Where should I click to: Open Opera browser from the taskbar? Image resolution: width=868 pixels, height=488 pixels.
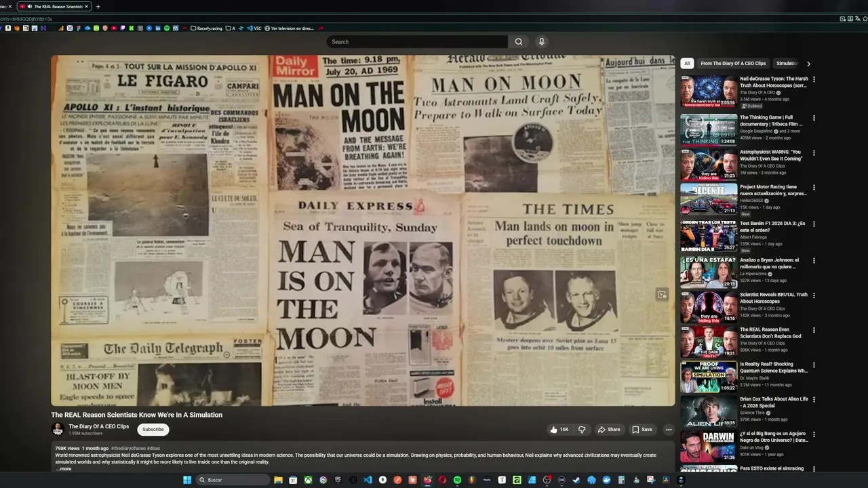point(442,480)
